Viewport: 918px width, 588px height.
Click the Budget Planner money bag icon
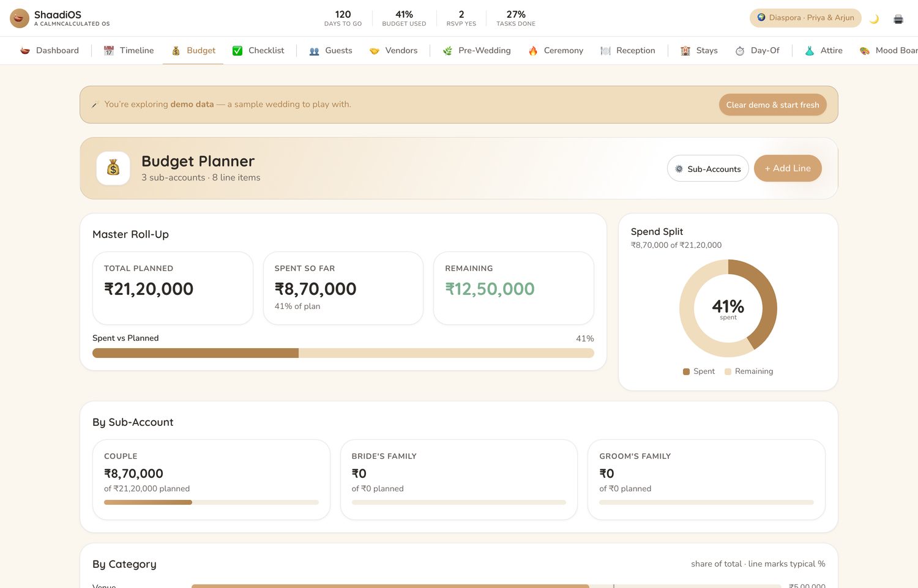click(x=113, y=168)
